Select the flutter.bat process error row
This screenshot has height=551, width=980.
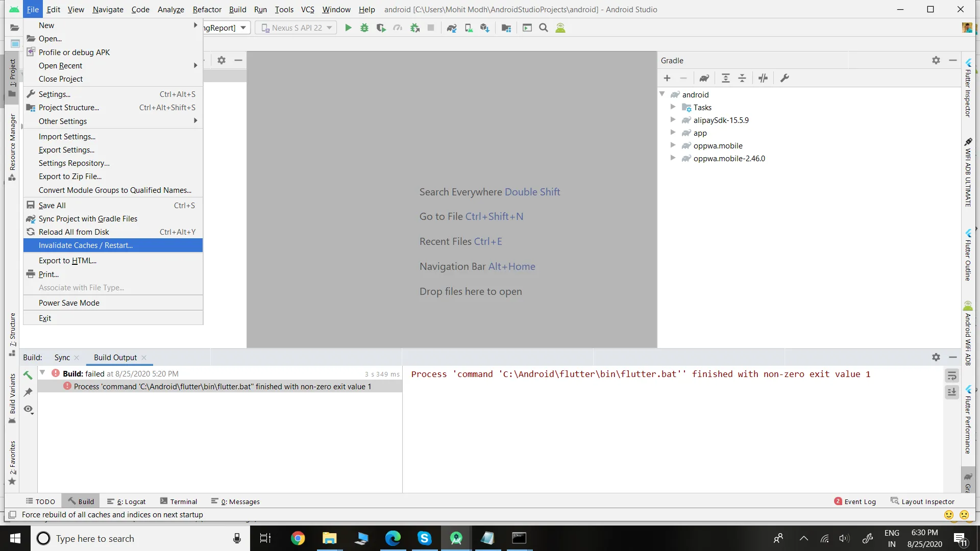coord(222,387)
